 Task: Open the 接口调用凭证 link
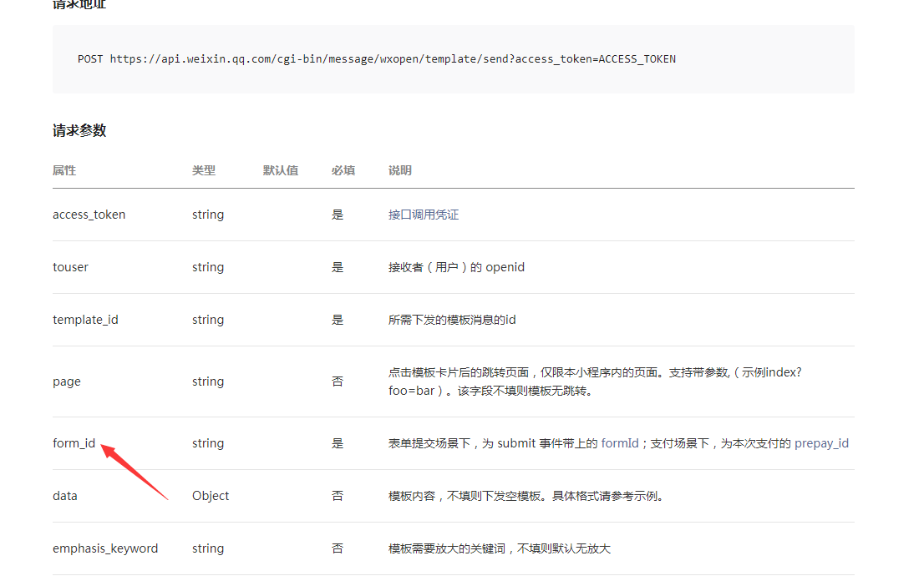pyautogui.click(x=423, y=215)
